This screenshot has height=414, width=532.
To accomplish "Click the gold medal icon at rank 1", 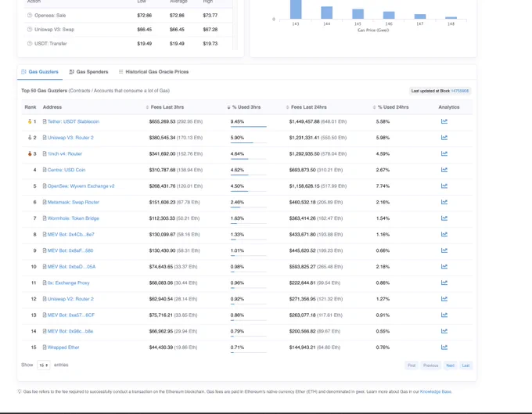I will 30,121.
